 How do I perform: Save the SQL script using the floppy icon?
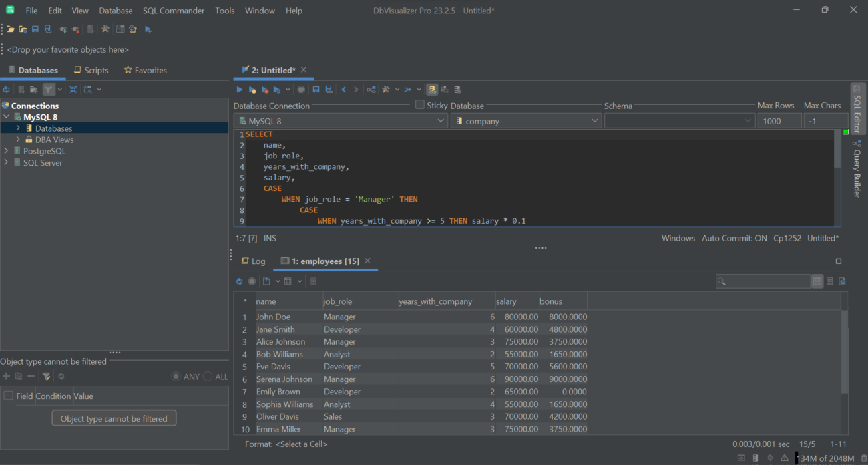pos(316,89)
